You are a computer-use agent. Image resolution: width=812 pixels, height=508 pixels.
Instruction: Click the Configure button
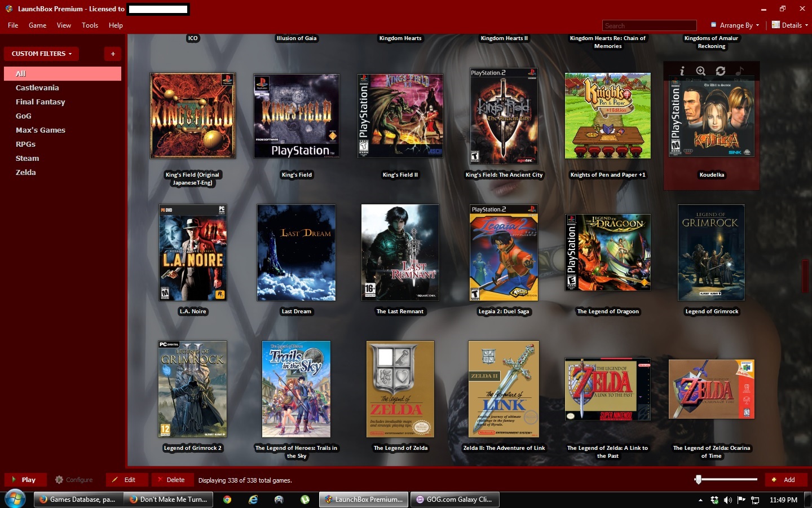(x=74, y=480)
